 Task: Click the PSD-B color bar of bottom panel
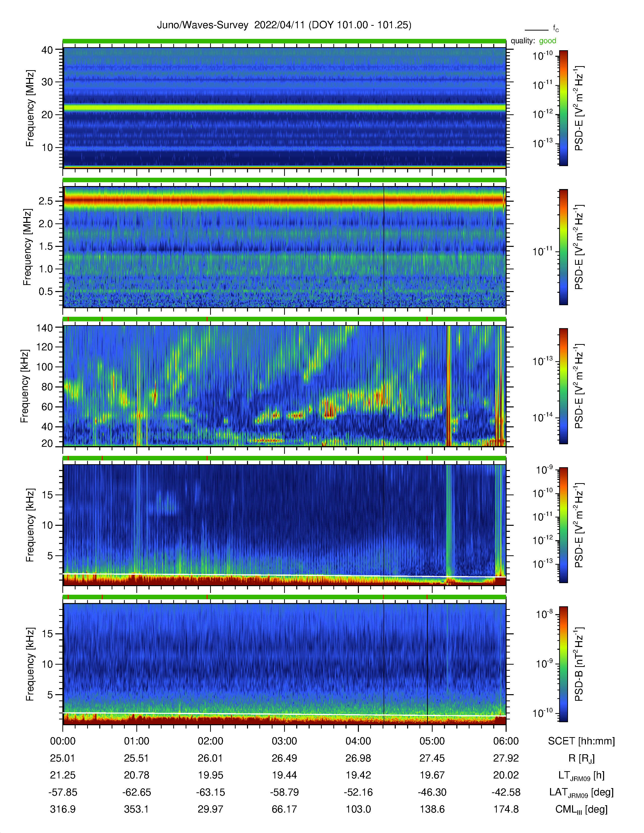(x=563, y=664)
